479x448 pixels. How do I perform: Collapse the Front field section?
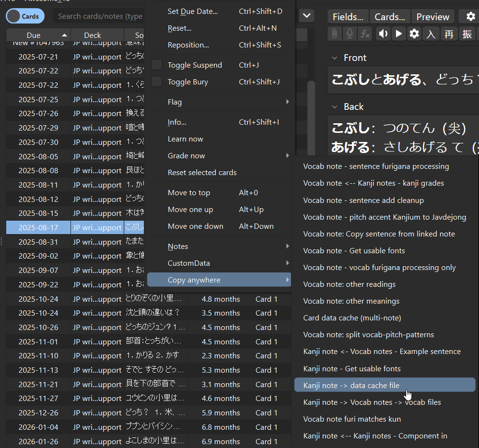coord(335,58)
